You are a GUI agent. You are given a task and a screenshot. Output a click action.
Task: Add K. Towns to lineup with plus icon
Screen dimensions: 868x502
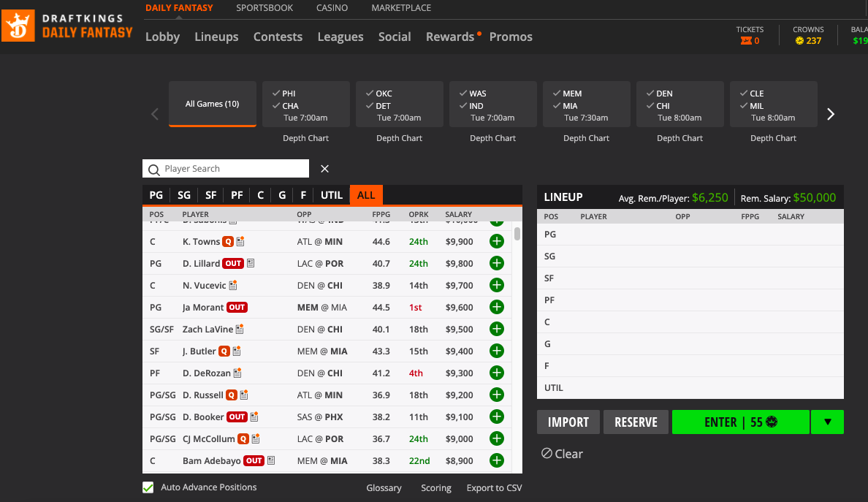point(496,242)
